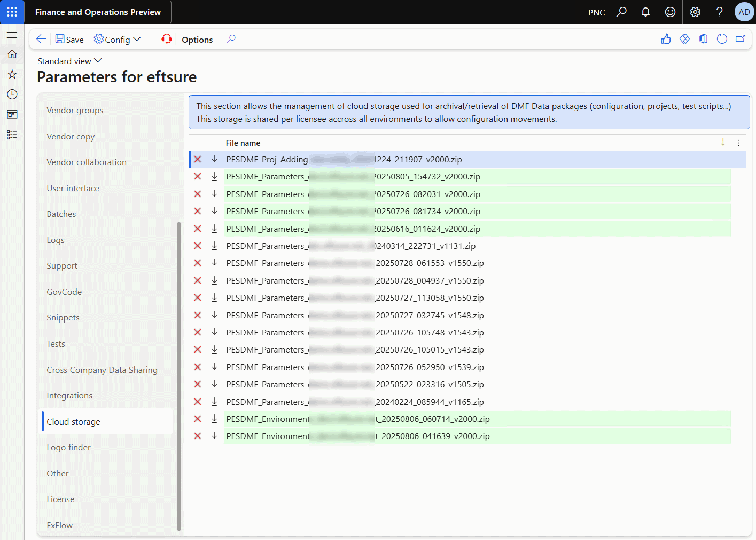Open Recent clock icon in the left rail
This screenshot has width=756, height=540.
pos(12,95)
